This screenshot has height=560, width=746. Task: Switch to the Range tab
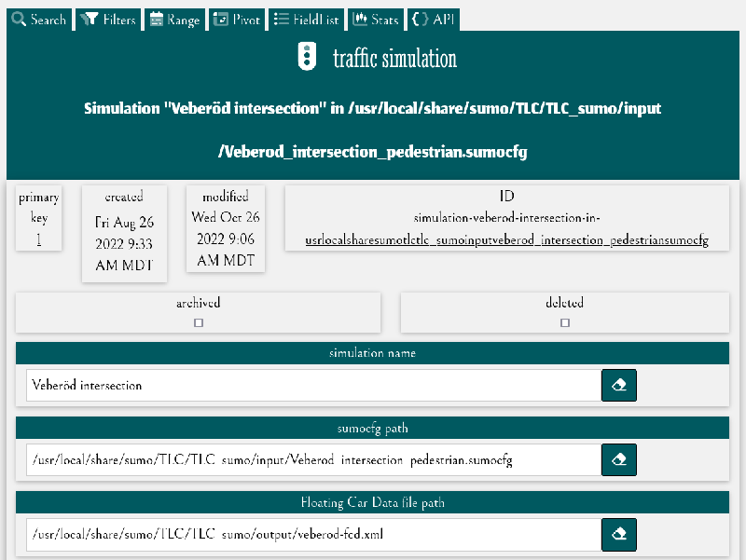coord(175,20)
